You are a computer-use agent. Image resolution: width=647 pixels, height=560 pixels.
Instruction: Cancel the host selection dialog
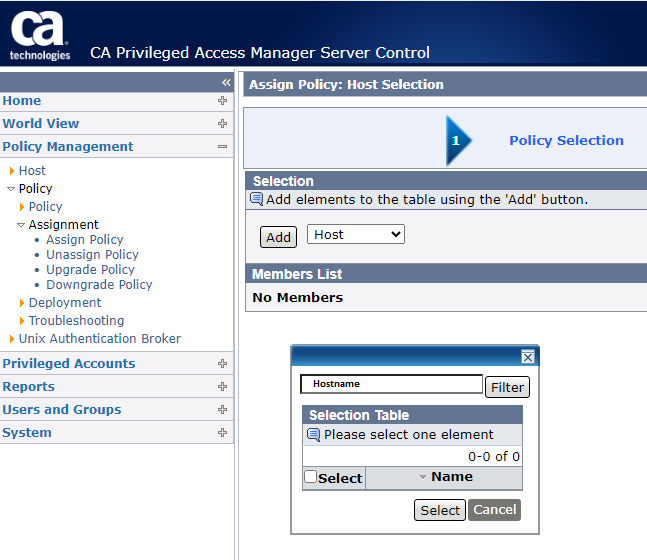(x=494, y=510)
